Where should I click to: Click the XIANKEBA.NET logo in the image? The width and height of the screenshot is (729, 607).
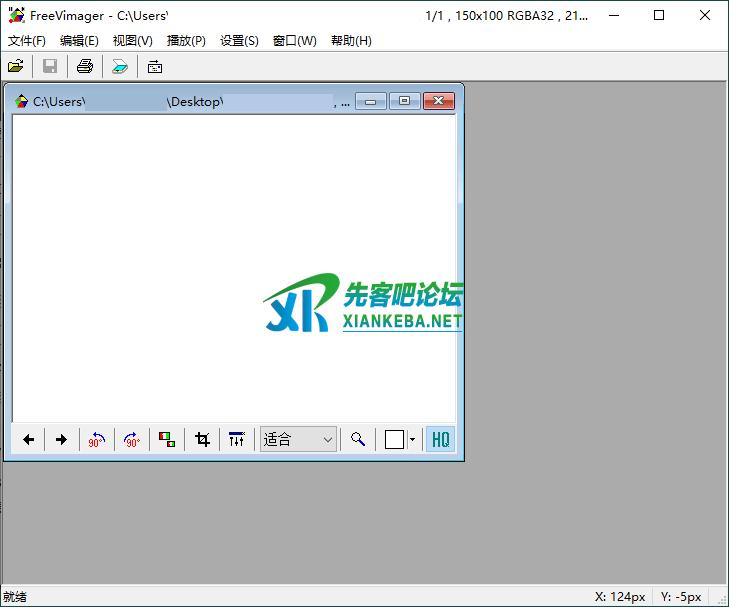364,305
